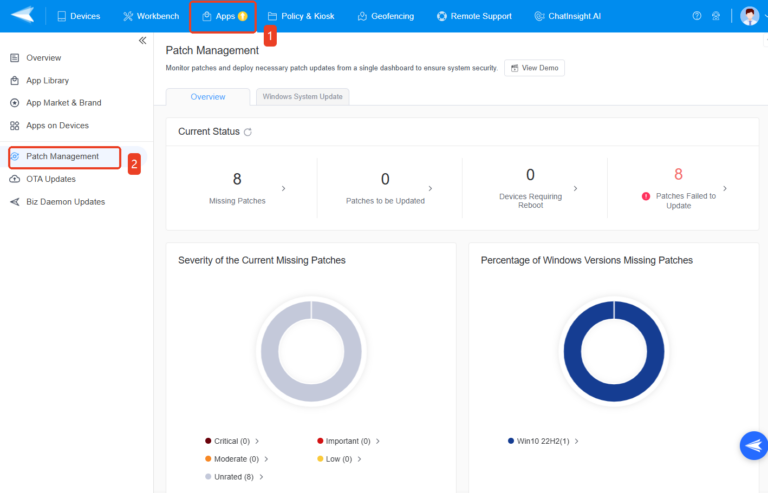Viewport: 768px width, 493px height.
Task: Click the View Demo button
Action: (x=533, y=68)
